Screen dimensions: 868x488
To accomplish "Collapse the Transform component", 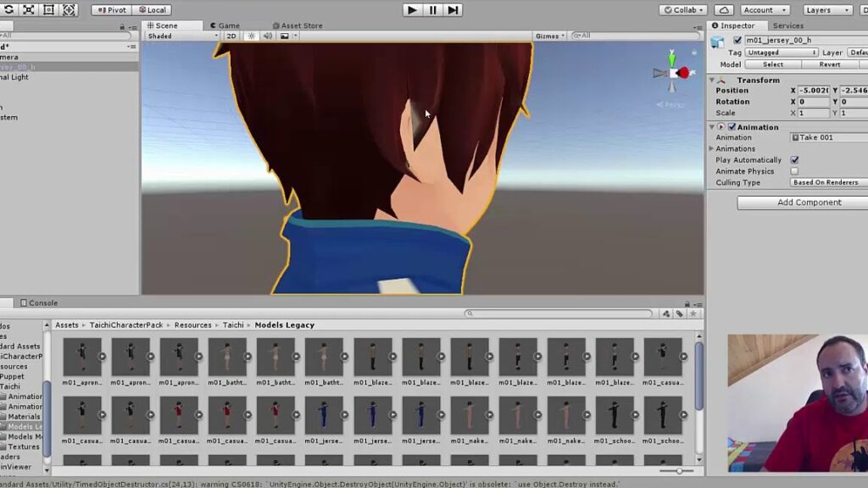I will [712, 80].
